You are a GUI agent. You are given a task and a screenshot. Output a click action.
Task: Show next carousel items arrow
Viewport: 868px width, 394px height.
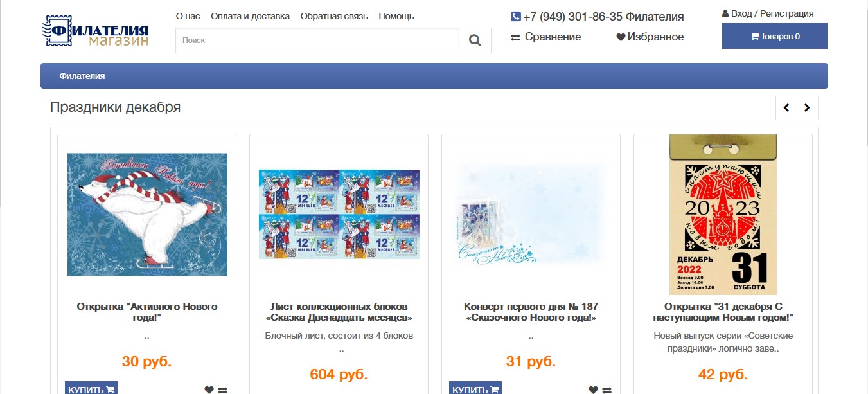pos(808,108)
